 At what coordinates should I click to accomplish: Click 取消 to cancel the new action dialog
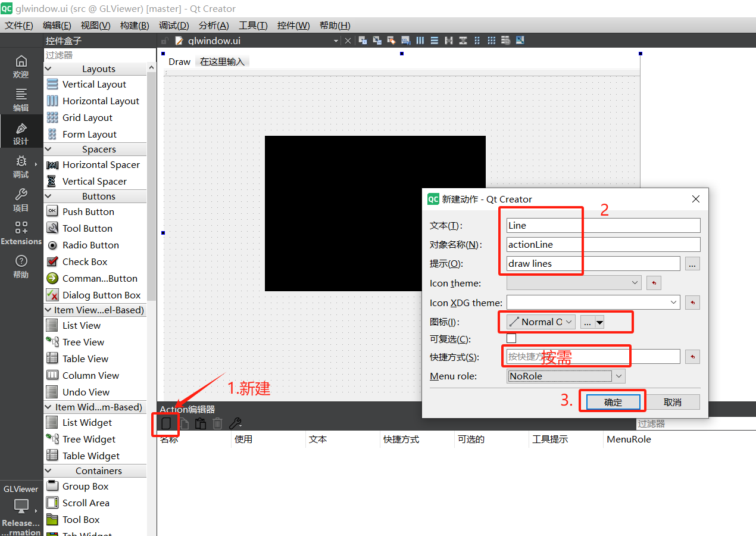click(x=673, y=402)
